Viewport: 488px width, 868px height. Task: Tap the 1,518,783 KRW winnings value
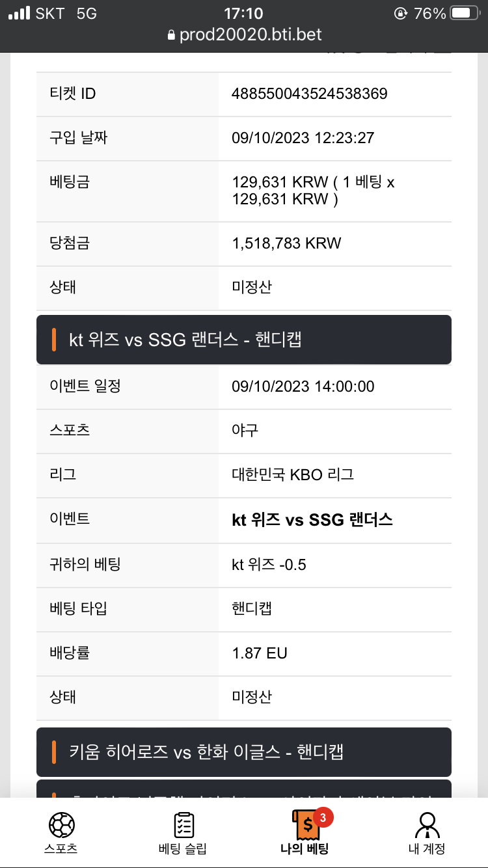pos(286,243)
